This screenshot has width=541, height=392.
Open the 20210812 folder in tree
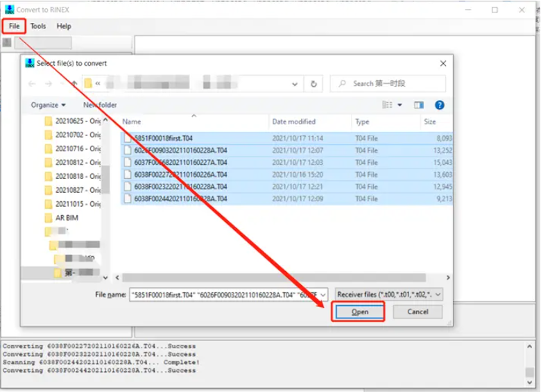point(78,162)
